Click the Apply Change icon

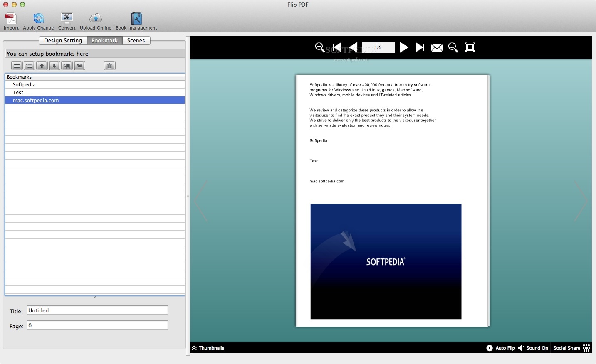(38, 18)
